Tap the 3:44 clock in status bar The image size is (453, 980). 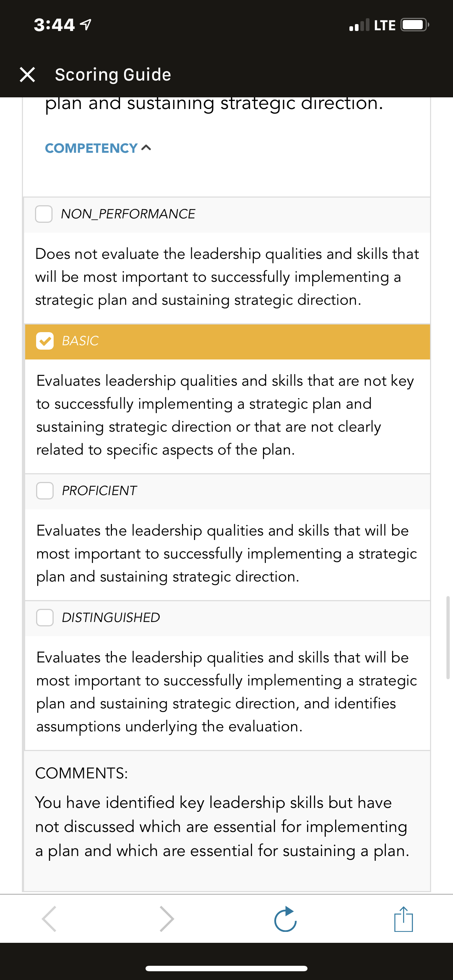pos(54,25)
